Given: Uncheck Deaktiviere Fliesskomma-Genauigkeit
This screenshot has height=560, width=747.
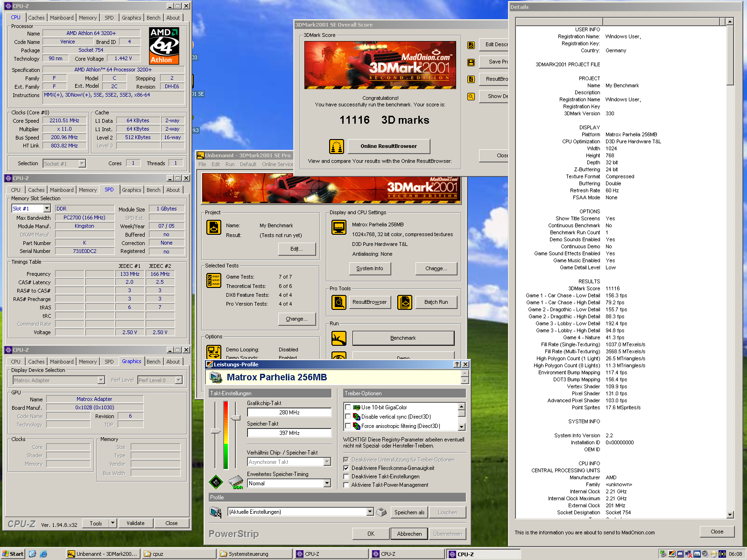Looking at the screenshot, I should point(346,468).
